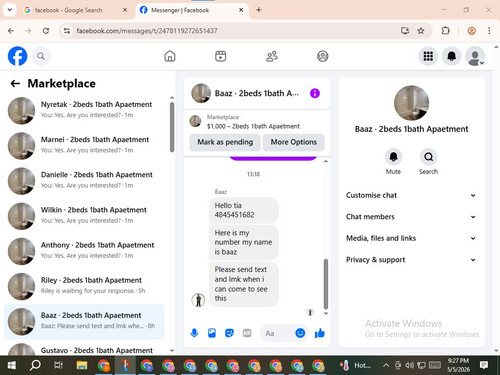Open the Facebook menu grid icon
The width and height of the screenshot is (500, 375).
pos(428,56)
